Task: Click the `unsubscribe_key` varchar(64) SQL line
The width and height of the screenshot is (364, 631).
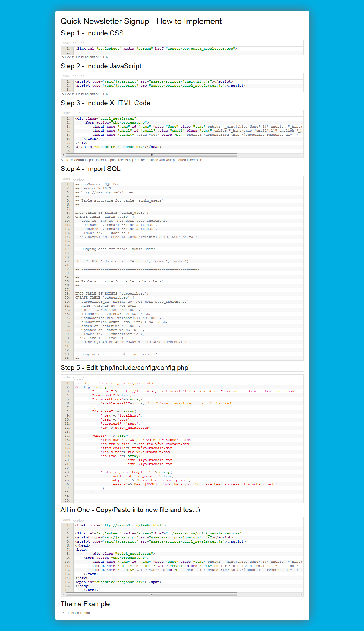Action: pyautogui.click(x=120, y=318)
